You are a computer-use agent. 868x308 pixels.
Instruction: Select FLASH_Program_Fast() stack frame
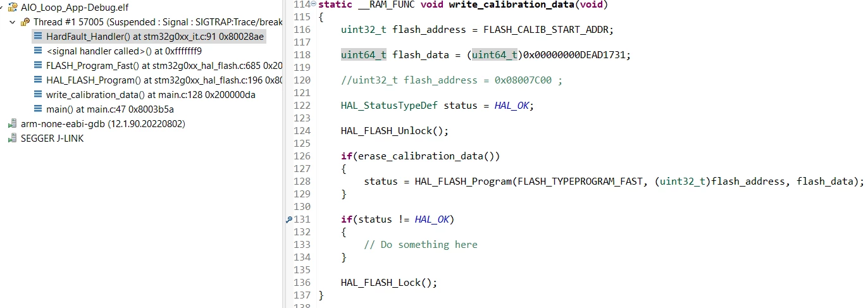pyautogui.click(x=164, y=66)
